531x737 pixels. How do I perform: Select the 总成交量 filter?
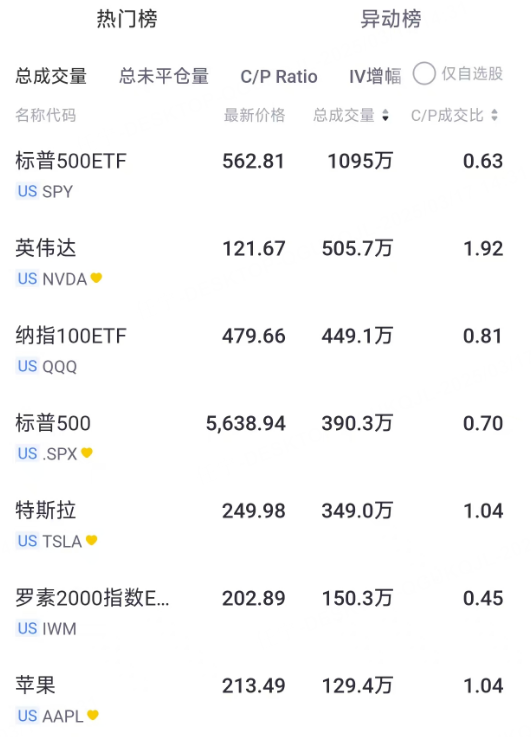51,76
